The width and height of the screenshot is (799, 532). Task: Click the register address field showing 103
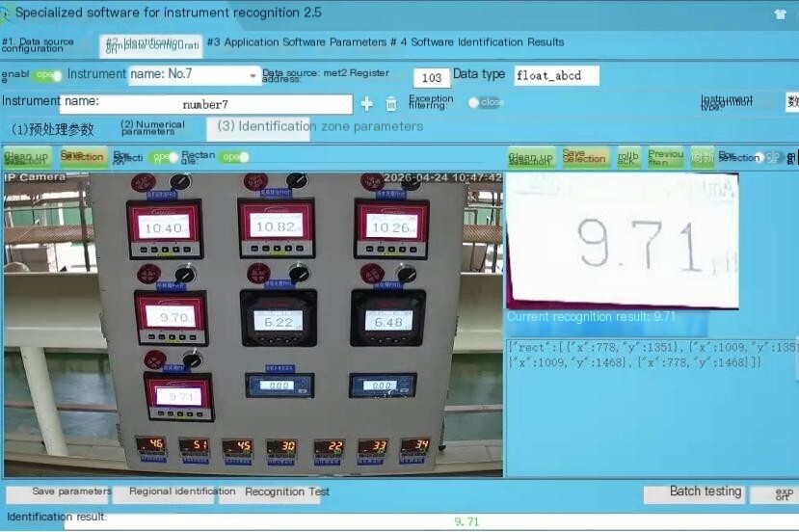[431, 77]
